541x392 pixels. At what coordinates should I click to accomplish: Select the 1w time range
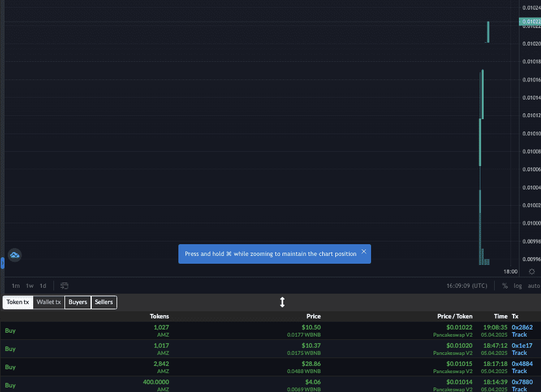30,286
